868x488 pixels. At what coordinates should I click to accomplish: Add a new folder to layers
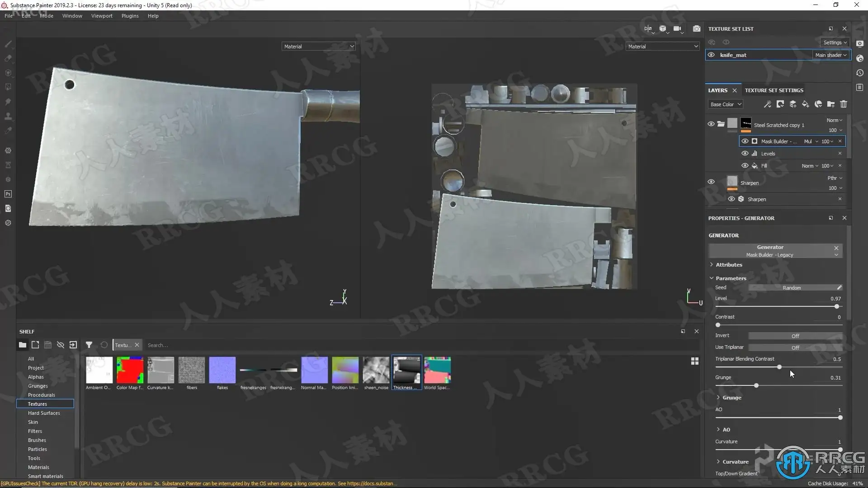point(831,104)
